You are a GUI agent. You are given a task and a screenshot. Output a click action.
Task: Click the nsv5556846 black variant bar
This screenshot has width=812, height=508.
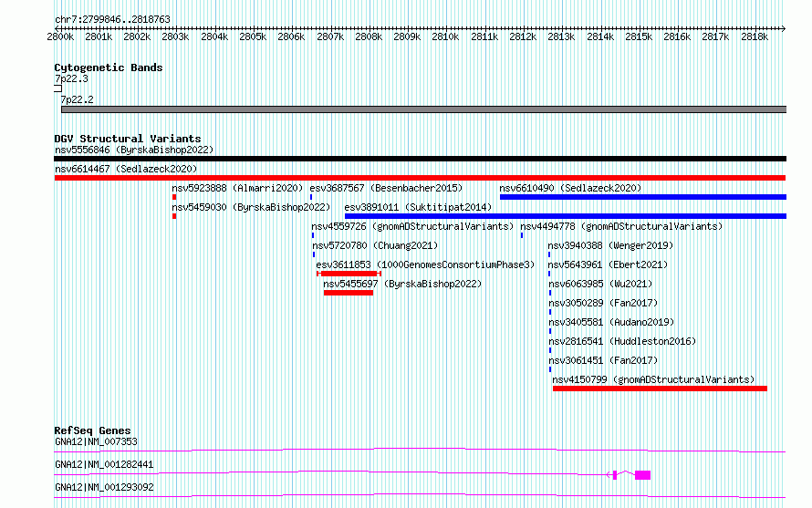420,159
